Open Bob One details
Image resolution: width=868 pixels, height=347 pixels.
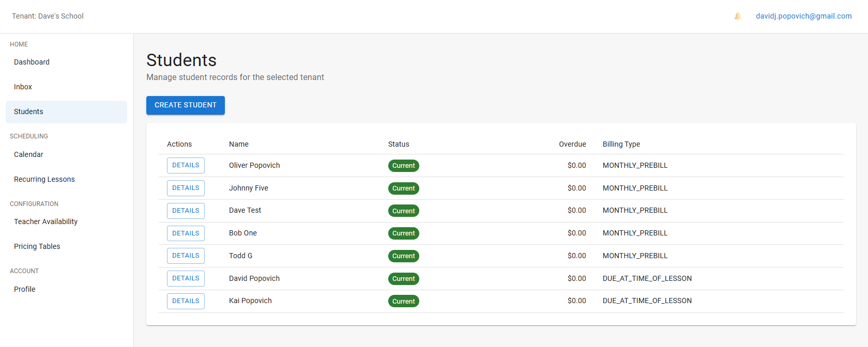186,233
